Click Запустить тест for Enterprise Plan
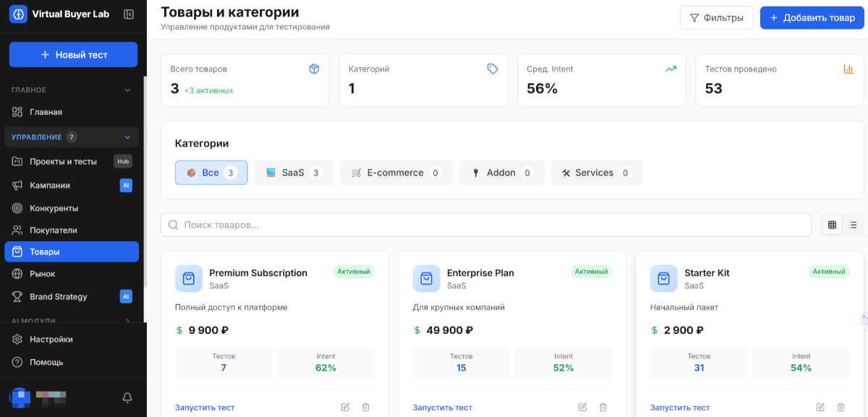 (x=443, y=408)
